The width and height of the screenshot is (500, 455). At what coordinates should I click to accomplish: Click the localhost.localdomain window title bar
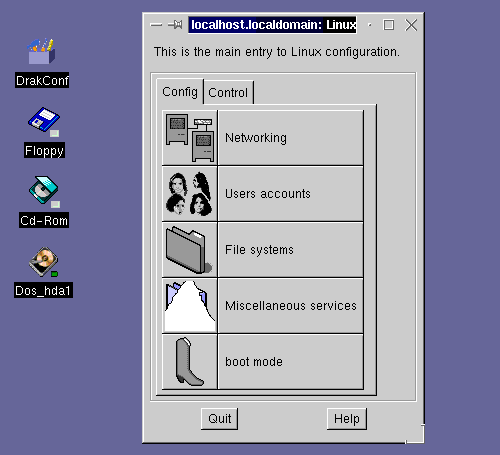[272, 25]
